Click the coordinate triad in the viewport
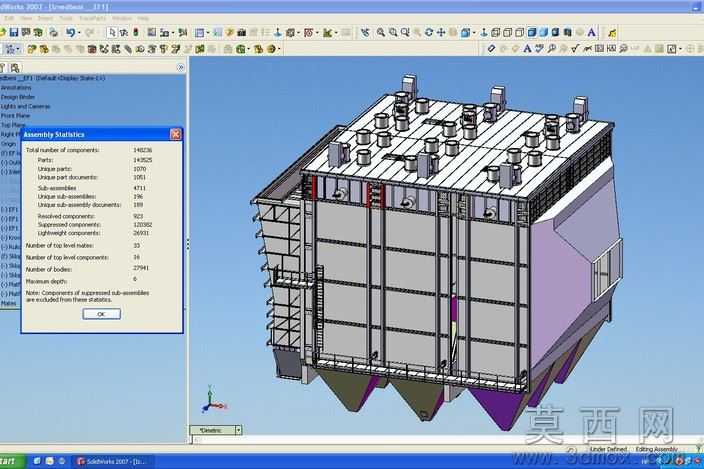 (213, 399)
